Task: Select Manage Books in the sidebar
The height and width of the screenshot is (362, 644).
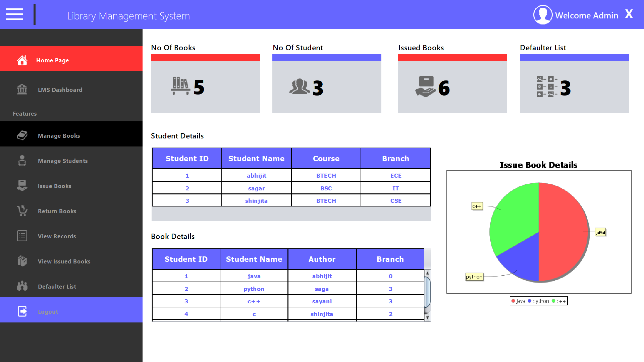Action: click(71, 134)
